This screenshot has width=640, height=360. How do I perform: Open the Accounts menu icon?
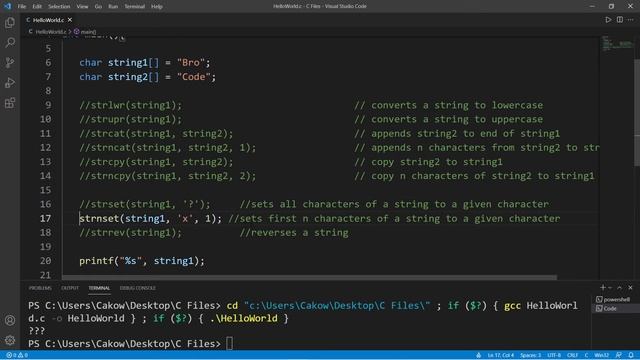pyautogui.click(x=10, y=320)
